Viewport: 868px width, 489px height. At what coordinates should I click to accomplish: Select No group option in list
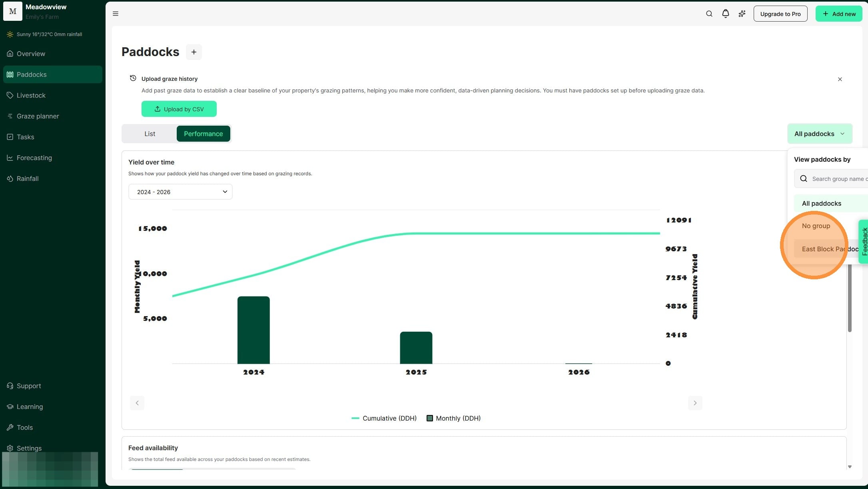pos(816,226)
